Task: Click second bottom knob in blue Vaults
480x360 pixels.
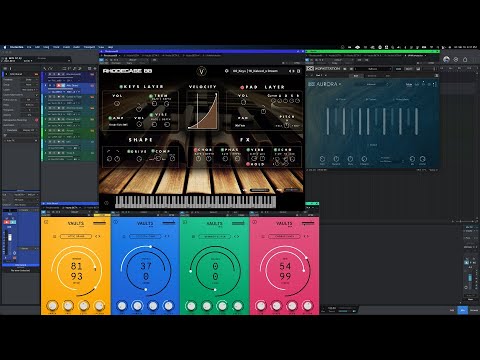Action: [x=137, y=305]
